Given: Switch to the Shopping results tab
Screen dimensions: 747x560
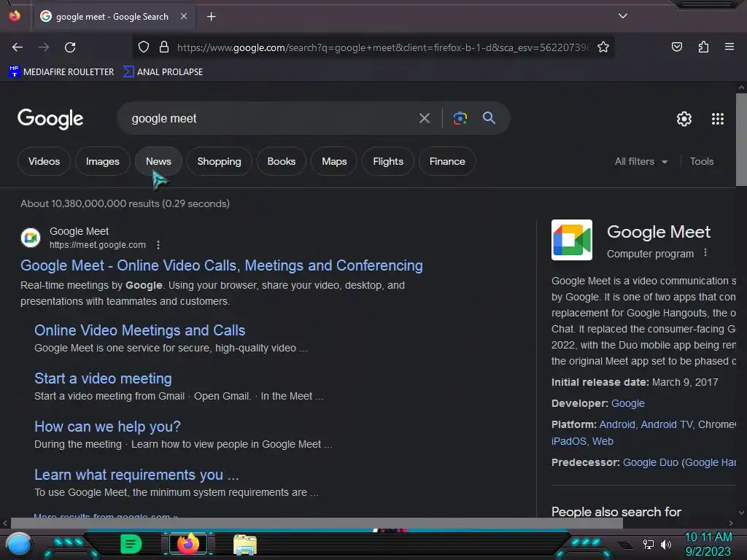Looking at the screenshot, I should pyautogui.click(x=219, y=161).
